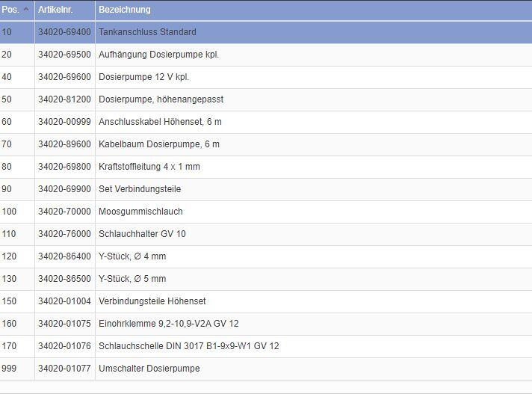Pick Verbindungsteile Höhenset entry

(x=152, y=301)
